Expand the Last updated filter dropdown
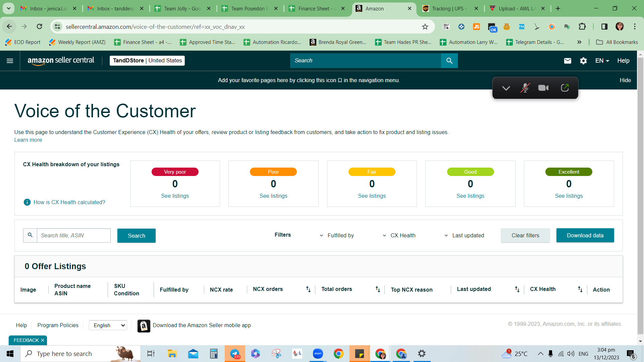 (x=464, y=235)
